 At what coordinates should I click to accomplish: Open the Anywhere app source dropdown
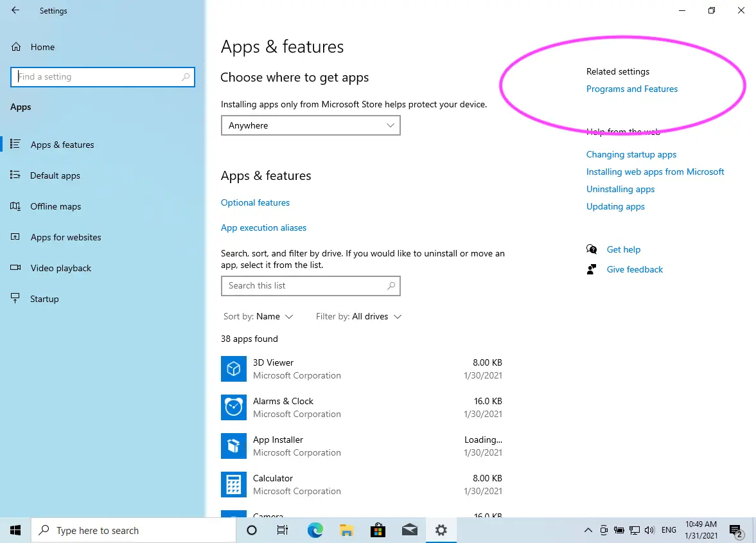pyautogui.click(x=310, y=125)
